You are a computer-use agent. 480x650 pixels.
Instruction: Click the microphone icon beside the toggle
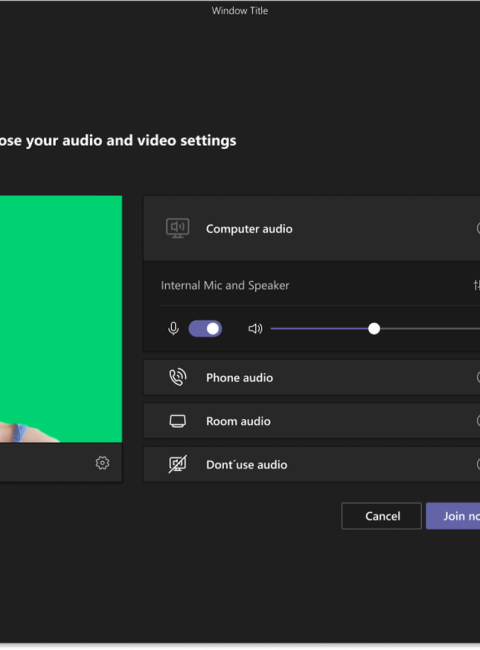(x=173, y=329)
